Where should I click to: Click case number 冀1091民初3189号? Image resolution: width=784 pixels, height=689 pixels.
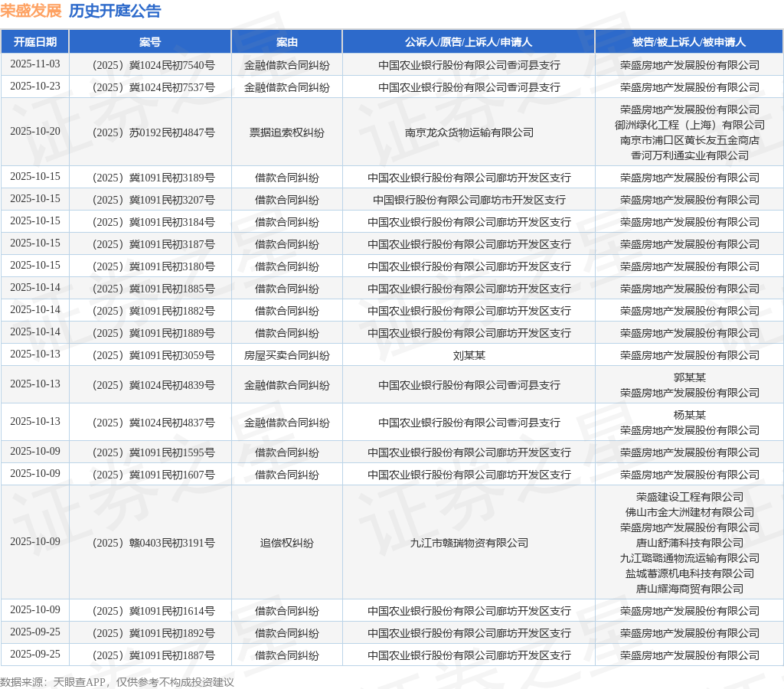pos(153,178)
